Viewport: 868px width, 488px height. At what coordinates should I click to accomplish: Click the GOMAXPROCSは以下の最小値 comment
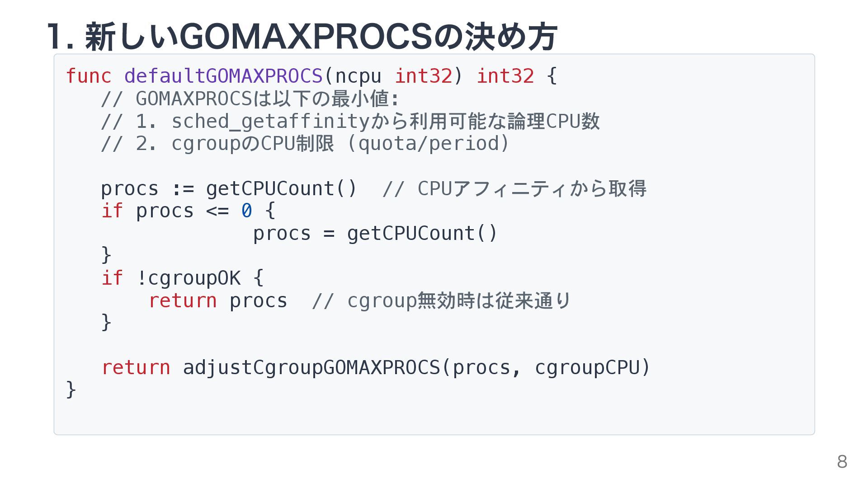tap(250, 99)
